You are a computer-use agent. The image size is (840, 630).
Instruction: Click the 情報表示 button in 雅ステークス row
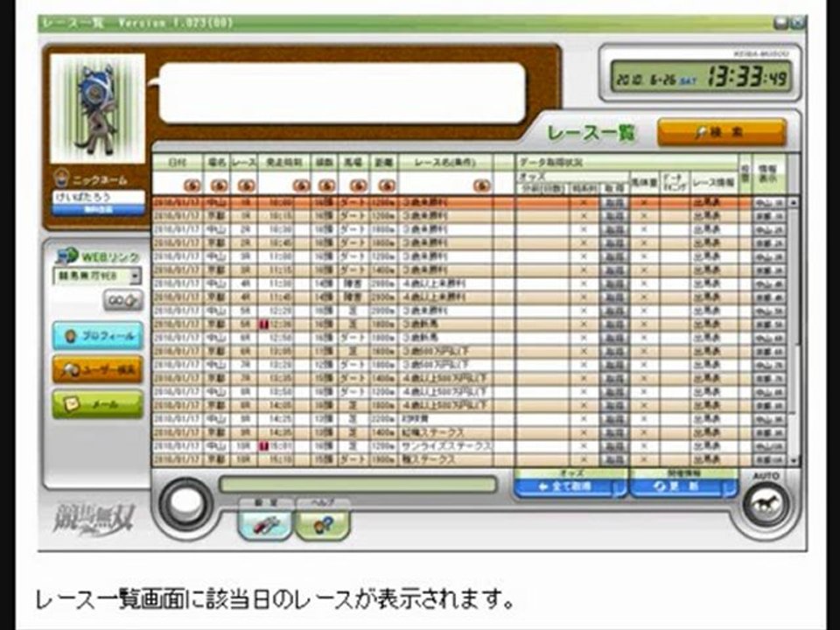click(x=769, y=459)
